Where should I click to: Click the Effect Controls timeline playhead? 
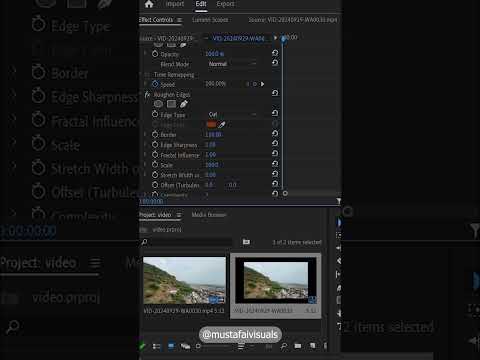(x=283, y=39)
